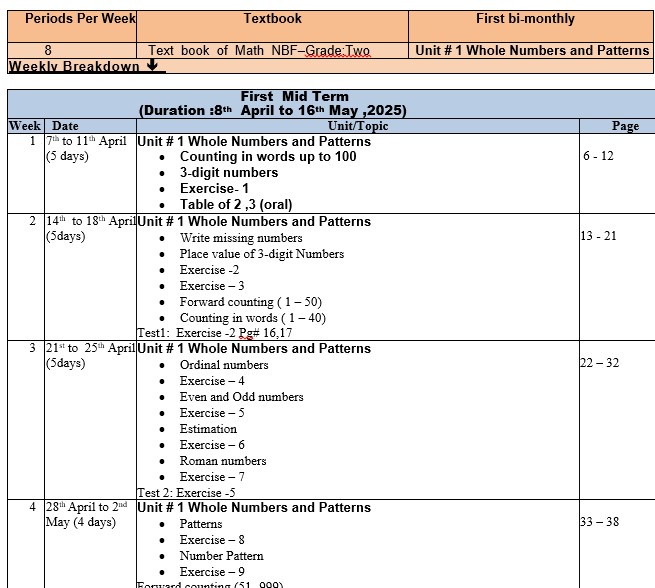Click page range 13 - 21
655x588 pixels.
[x=598, y=236]
